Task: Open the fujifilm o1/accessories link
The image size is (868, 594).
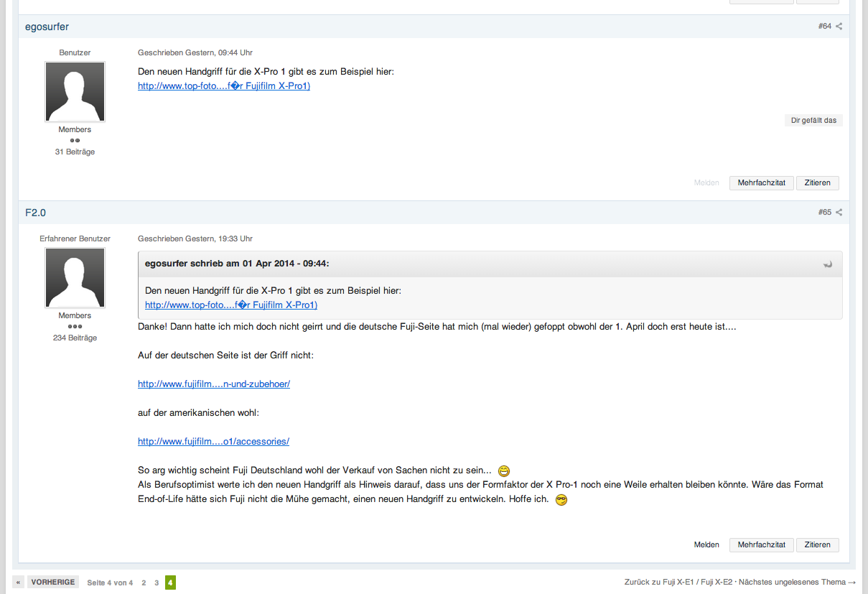Action: click(213, 442)
